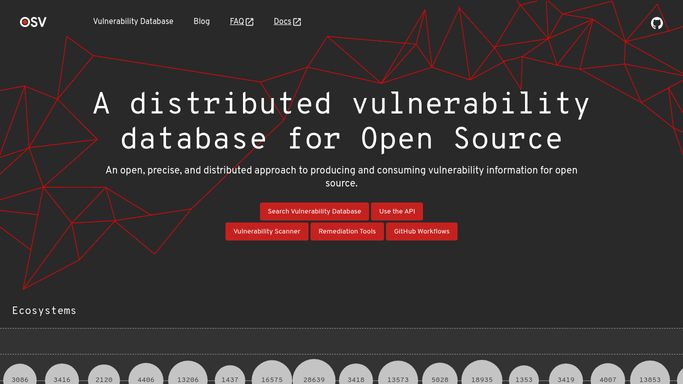Select ecosystem bubble 3086

point(20,375)
